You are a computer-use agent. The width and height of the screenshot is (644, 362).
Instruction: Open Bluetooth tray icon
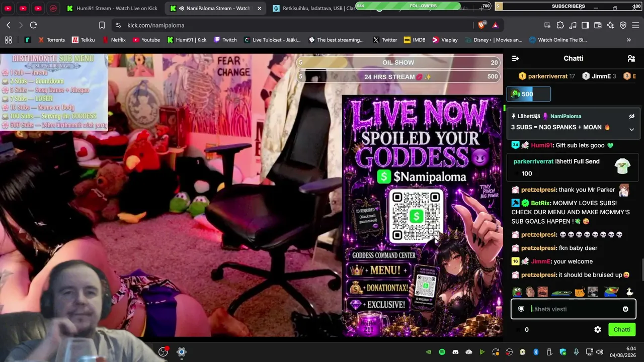click(x=536, y=352)
